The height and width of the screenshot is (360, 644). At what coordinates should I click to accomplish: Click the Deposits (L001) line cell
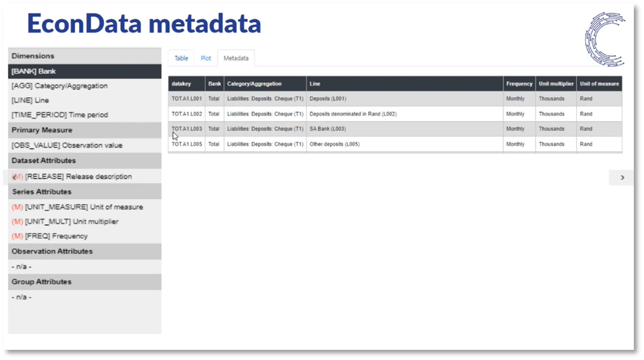405,99
